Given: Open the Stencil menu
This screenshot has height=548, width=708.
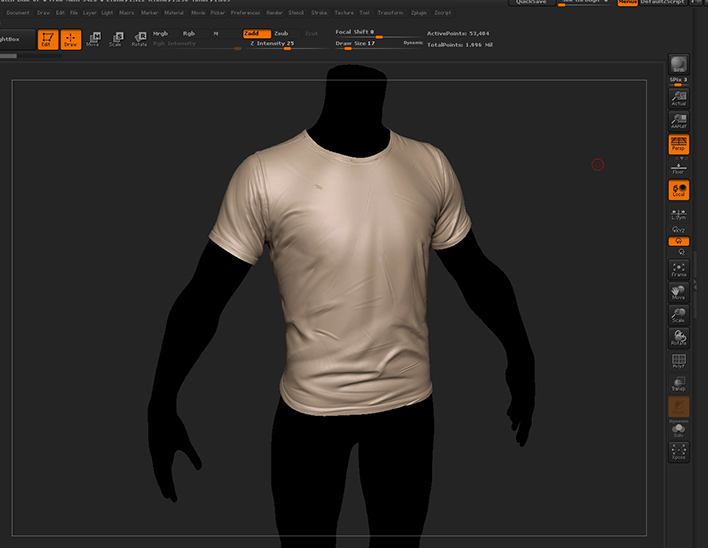Looking at the screenshot, I should click(x=296, y=13).
